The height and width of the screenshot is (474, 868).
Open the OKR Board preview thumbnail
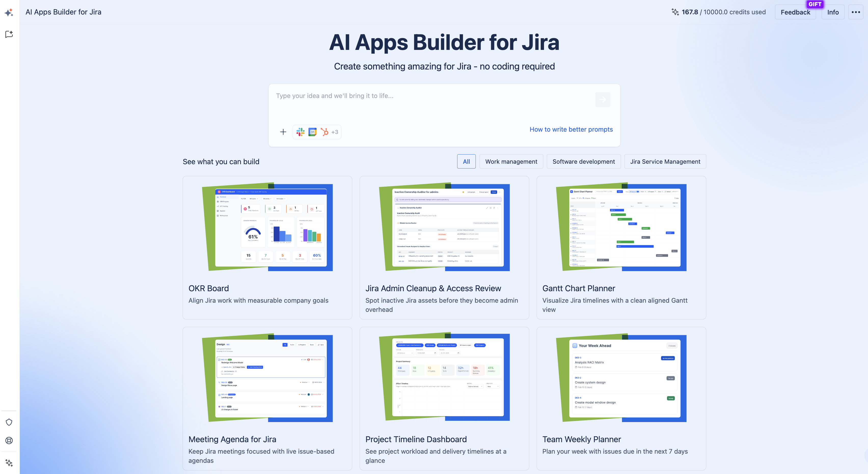pyautogui.click(x=267, y=227)
